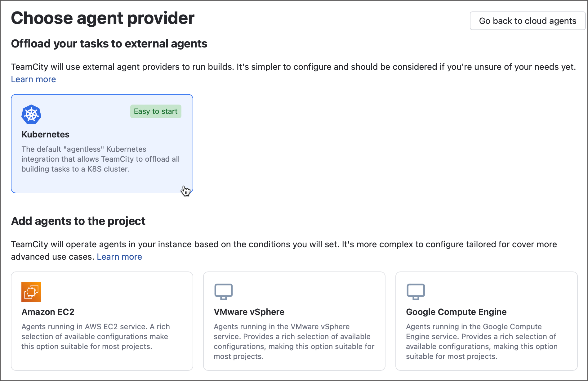The width and height of the screenshot is (588, 381).
Task: Select the Kubernetes provider title
Action: [46, 134]
